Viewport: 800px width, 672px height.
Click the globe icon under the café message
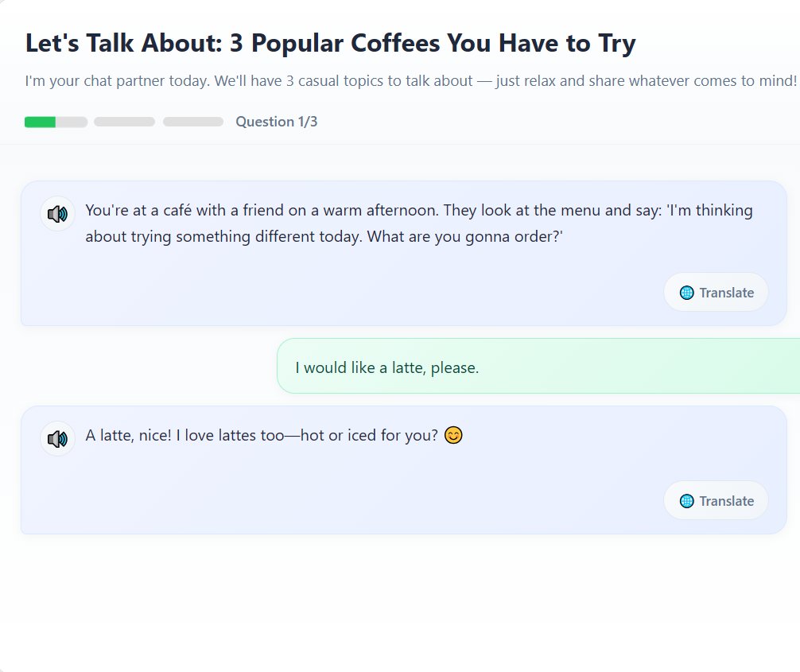point(687,293)
